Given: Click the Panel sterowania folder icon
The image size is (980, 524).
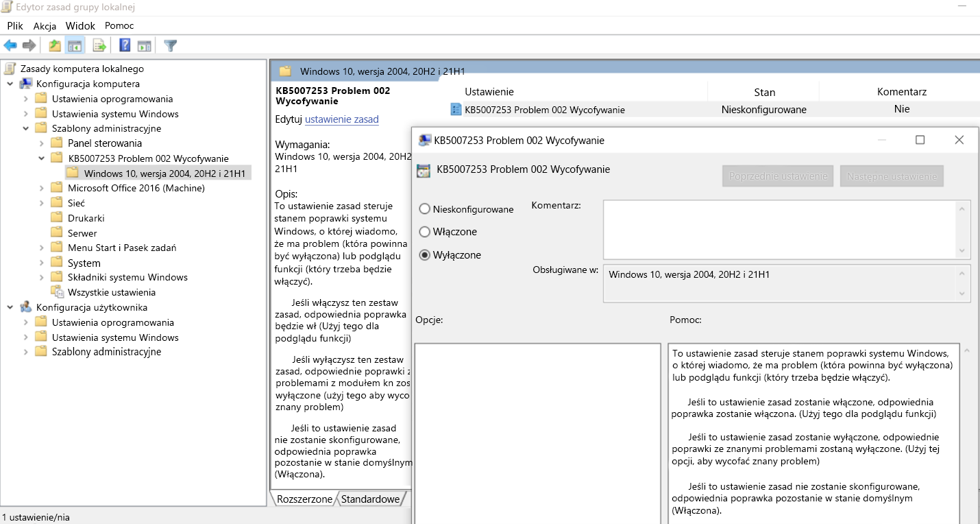Looking at the screenshot, I should pyautogui.click(x=58, y=143).
